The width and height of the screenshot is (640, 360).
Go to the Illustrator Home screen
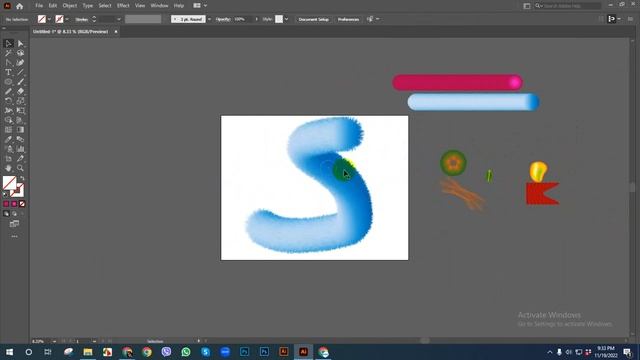[x=19, y=6]
